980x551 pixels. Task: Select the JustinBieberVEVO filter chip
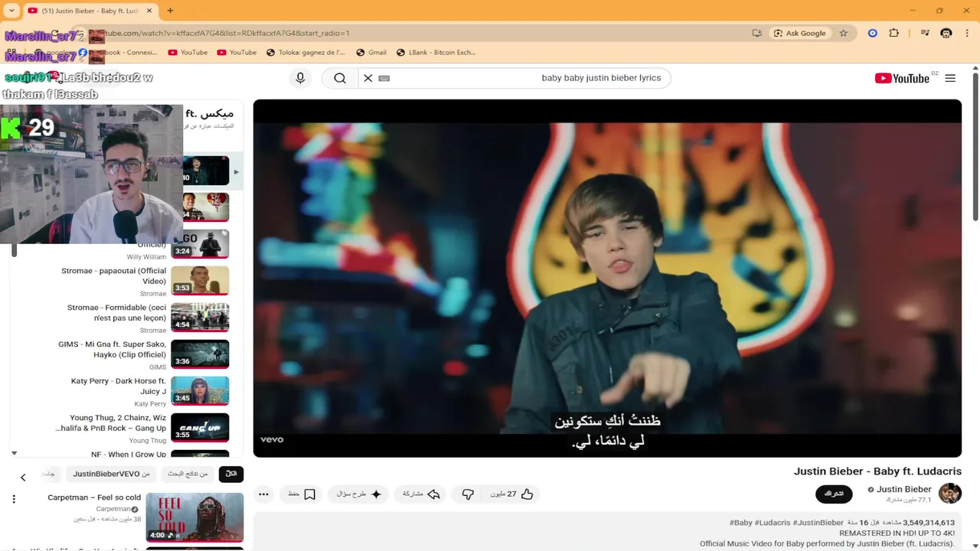112,474
